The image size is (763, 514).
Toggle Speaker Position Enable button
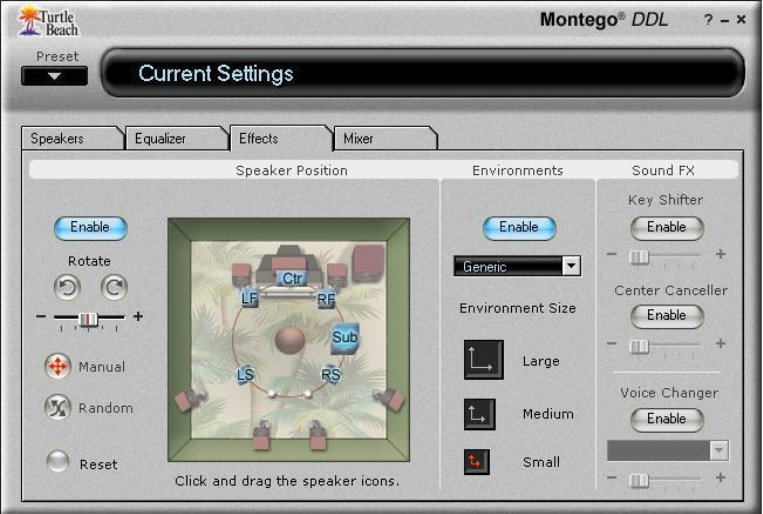[x=91, y=228]
